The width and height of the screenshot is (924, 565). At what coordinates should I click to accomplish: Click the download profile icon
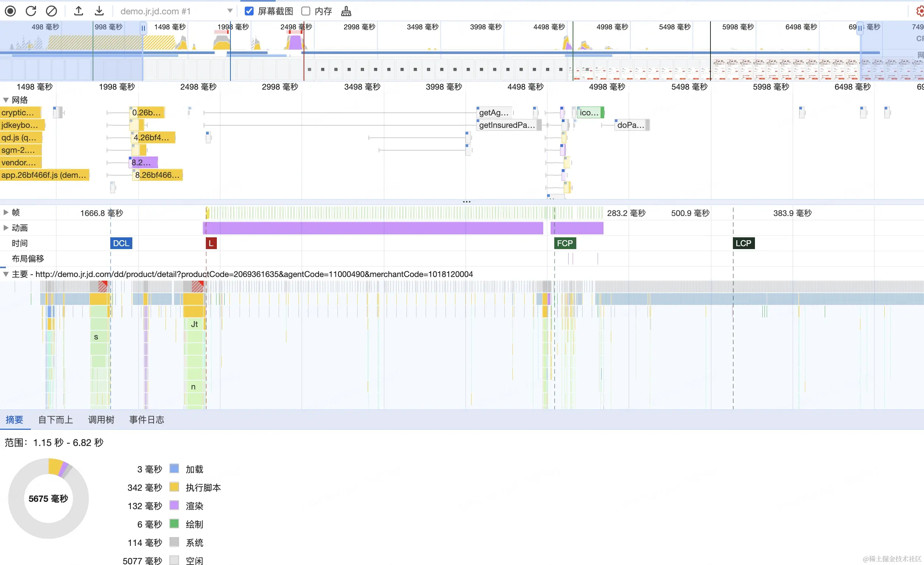point(99,11)
